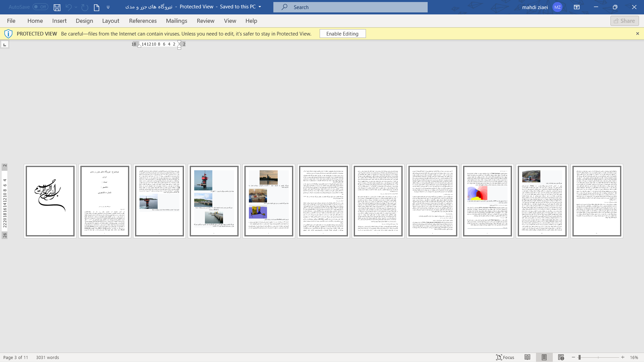The width and height of the screenshot is (644, 362).
Task: Open the Undo history dropdown arrow
Action: point(76,7)
